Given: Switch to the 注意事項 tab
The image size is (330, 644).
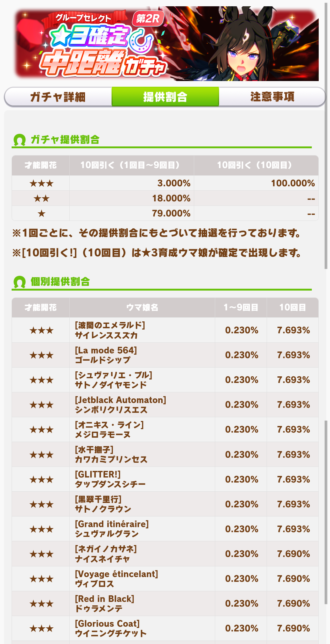Looking at the screenshot, I should [272, 97].
